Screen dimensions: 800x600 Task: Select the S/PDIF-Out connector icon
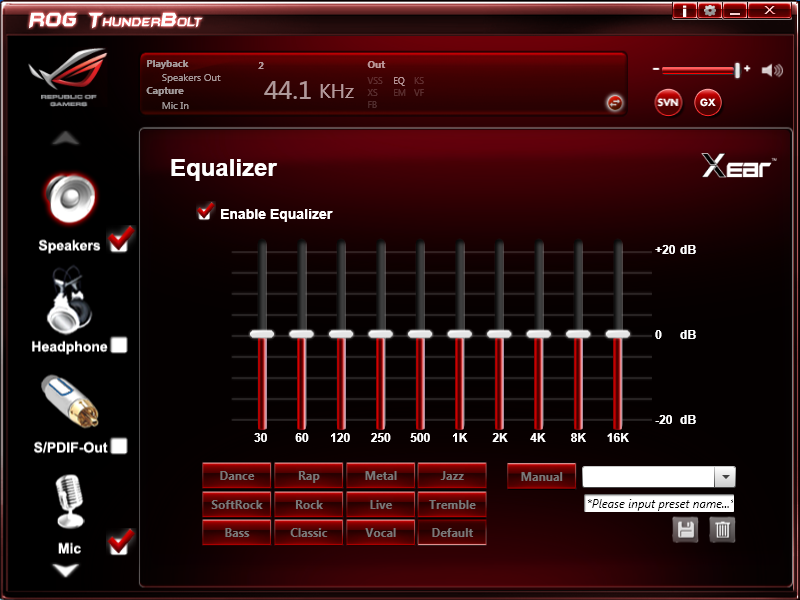click(70, 402)
